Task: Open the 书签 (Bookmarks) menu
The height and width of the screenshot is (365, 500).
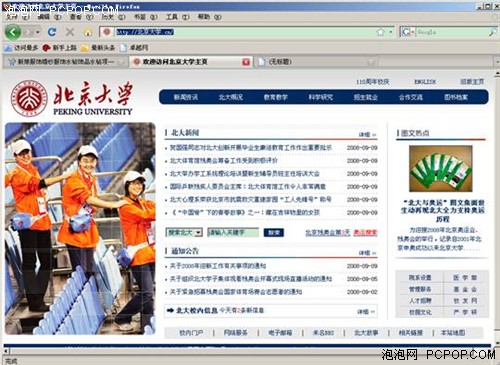Action: 145,17
